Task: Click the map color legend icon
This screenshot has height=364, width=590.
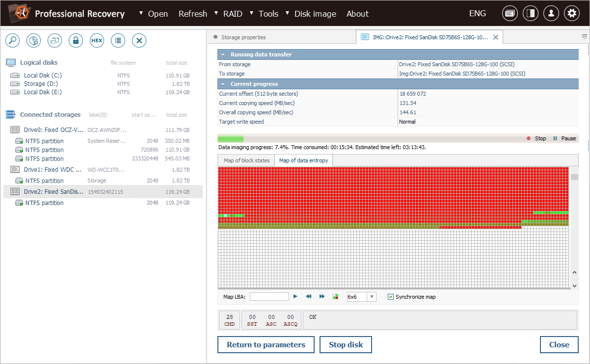Action: (336, 297)
